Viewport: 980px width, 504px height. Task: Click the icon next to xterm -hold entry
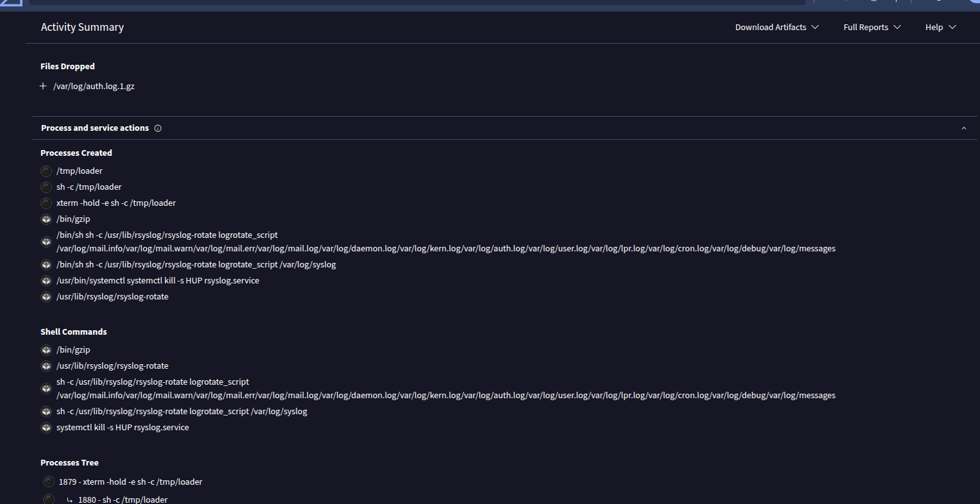click(46, 203)
